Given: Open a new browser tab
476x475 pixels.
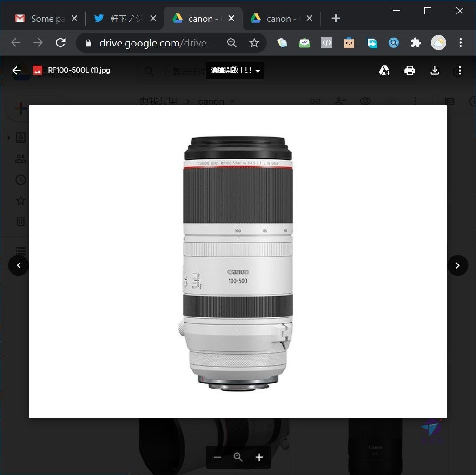Looking at the screenshot, I should point(336,19).
